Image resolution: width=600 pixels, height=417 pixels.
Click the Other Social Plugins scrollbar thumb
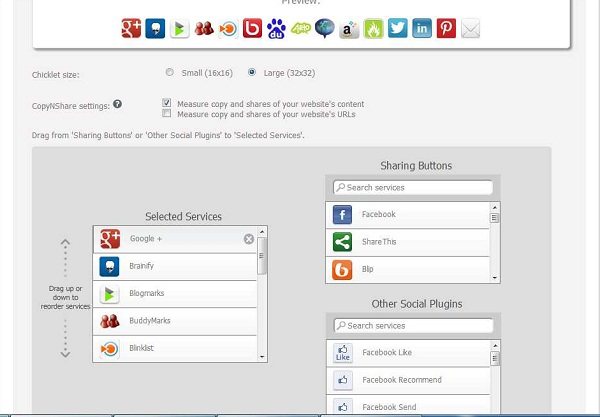click(495, 358)
